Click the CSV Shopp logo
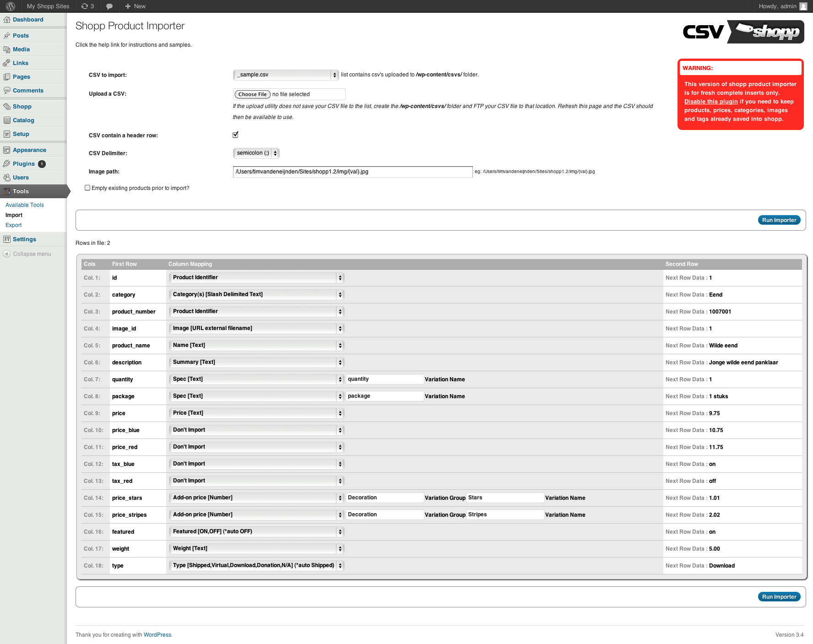Screen dimensions: 813x644 pyautogui.click(x=743, y=32)
